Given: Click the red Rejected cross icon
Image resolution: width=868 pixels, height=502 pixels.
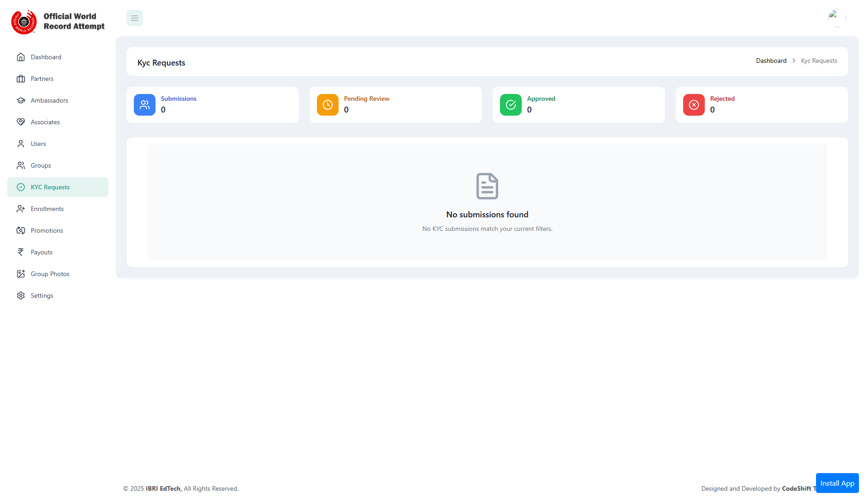Looking at the screenshot, I should pos(694,105).
